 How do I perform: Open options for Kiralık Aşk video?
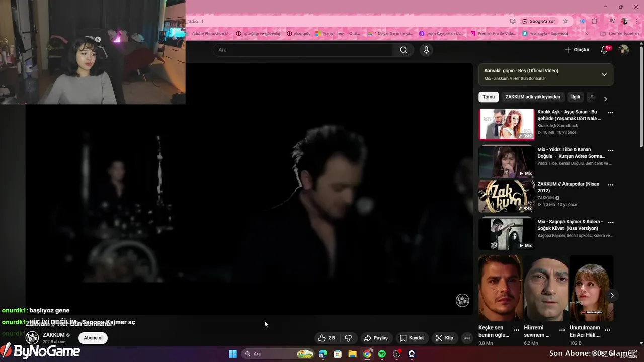pyautogui.click(x=610, y=113)
